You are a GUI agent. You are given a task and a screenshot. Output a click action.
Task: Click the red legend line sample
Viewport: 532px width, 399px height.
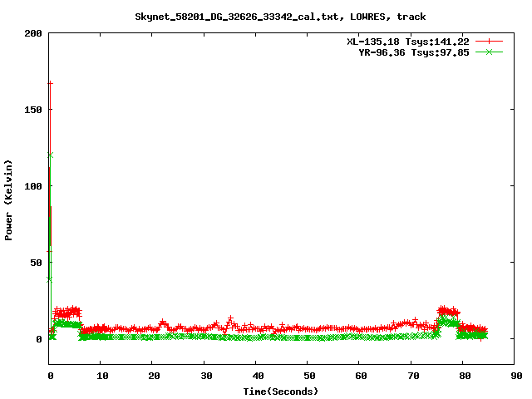pyautogui.click(x=489, y=42)
